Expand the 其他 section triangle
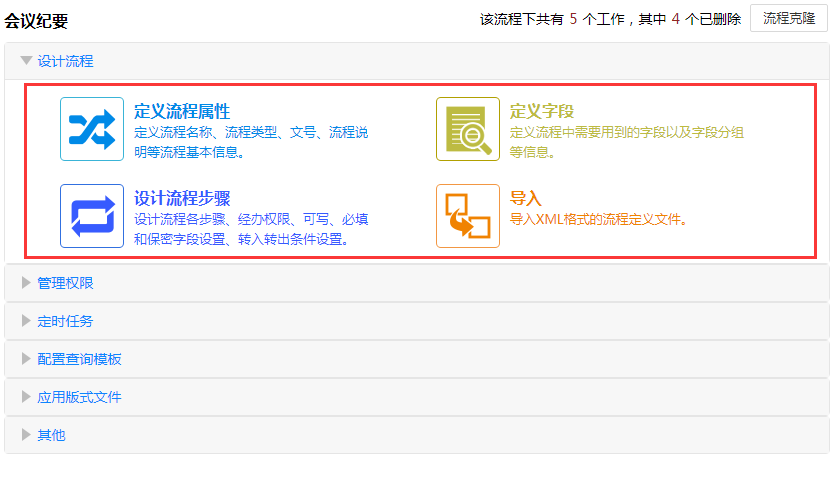 point(26,435)
